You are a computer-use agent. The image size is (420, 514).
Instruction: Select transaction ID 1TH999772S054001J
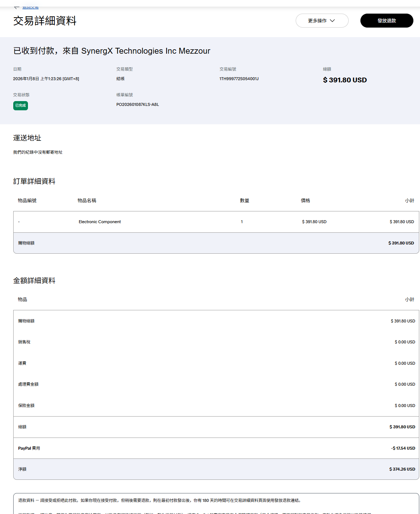point(239,79)
